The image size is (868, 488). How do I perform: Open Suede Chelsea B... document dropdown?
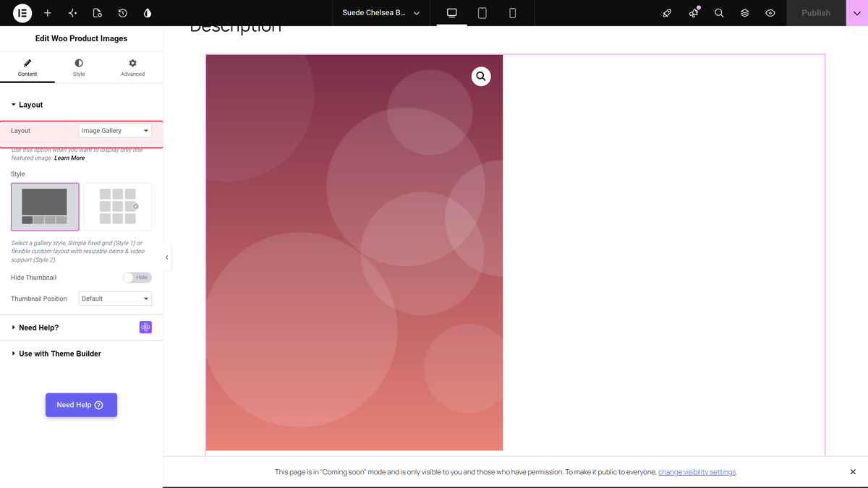381,13
